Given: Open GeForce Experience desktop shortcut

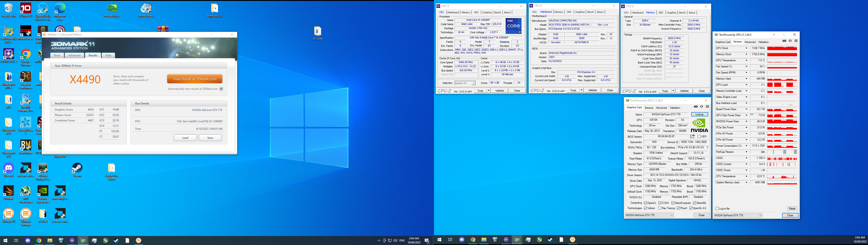Looking at the screenshot, I should (43, 195).
